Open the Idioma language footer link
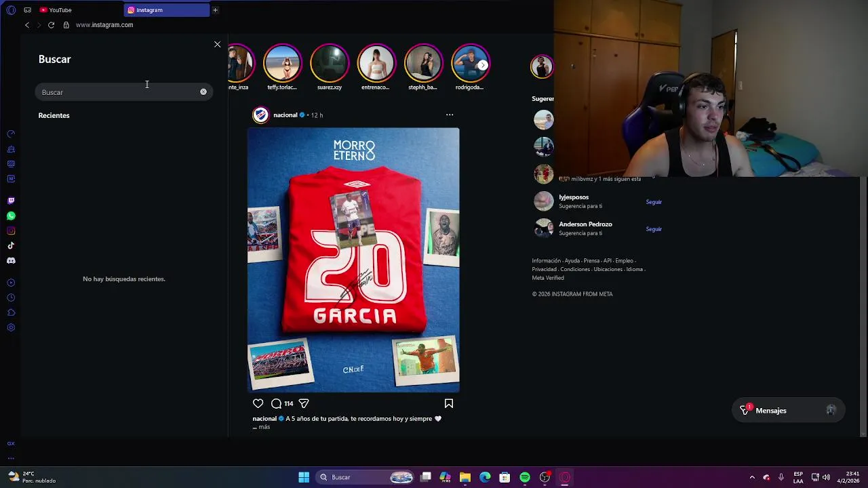868x488 pixels. tap(634, 270)
